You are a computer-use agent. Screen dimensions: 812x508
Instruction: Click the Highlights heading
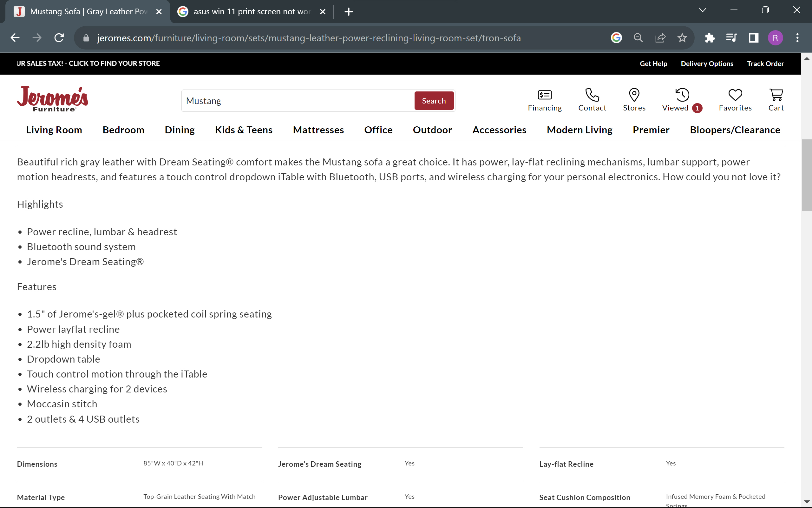(40, 204)
